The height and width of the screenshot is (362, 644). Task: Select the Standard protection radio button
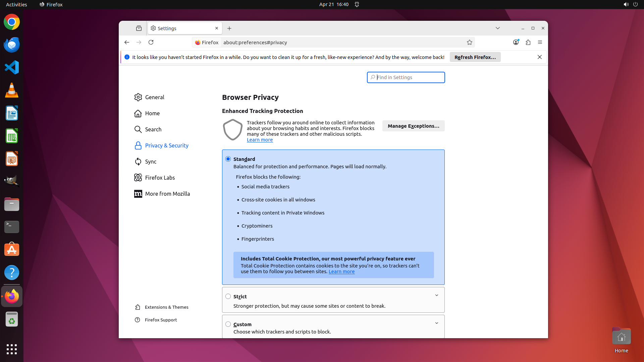click(228, 159)
